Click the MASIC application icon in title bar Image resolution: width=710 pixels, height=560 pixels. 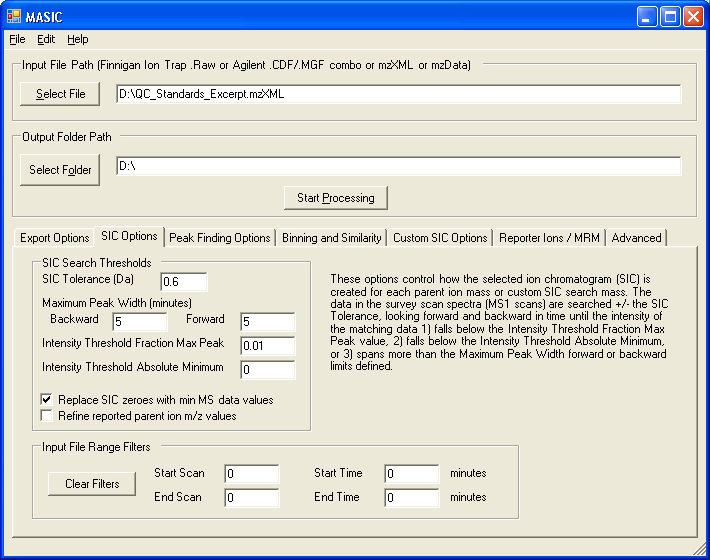pyautogui.click(x=14, y=17)
